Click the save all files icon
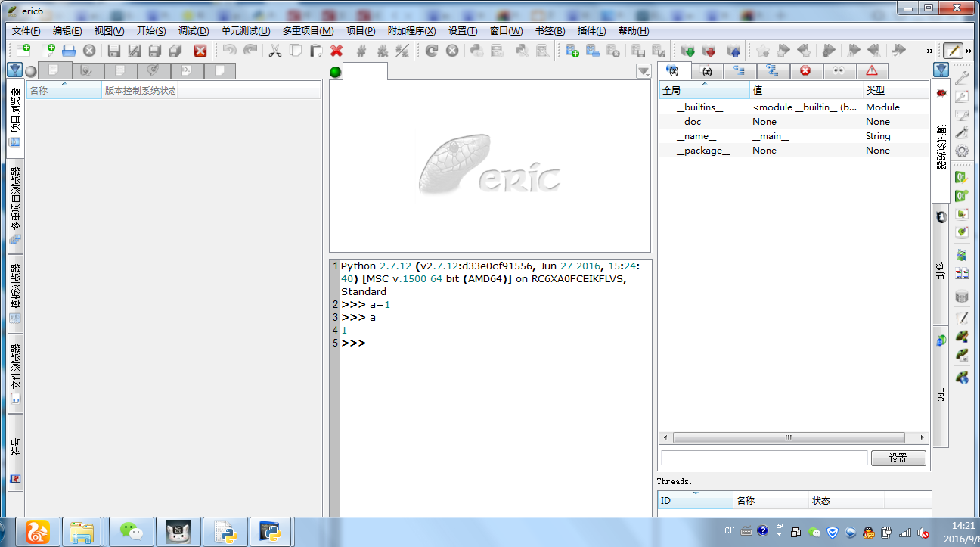Screen dimensions: 980x547 tap(175, 50)
